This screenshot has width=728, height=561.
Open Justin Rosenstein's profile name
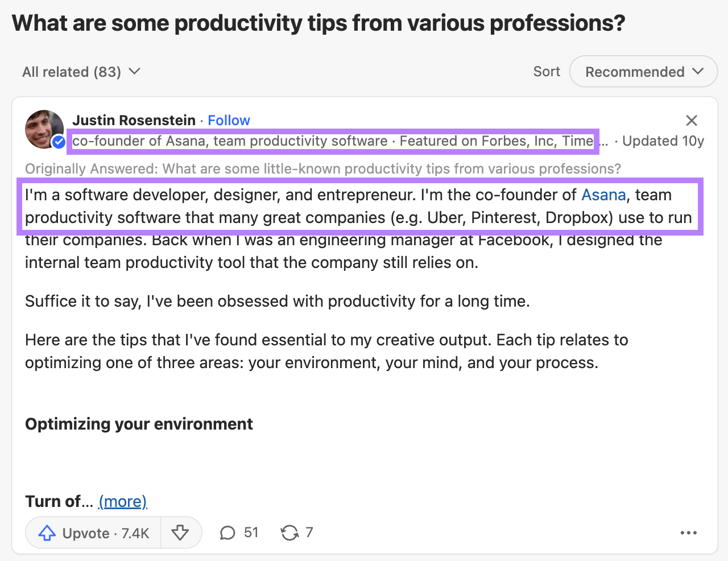coord(134,120)
